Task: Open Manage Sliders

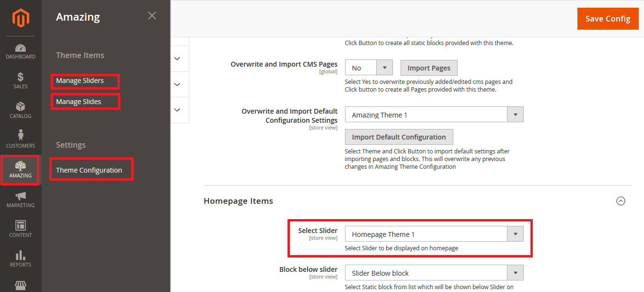Action: tap(80, 81)
